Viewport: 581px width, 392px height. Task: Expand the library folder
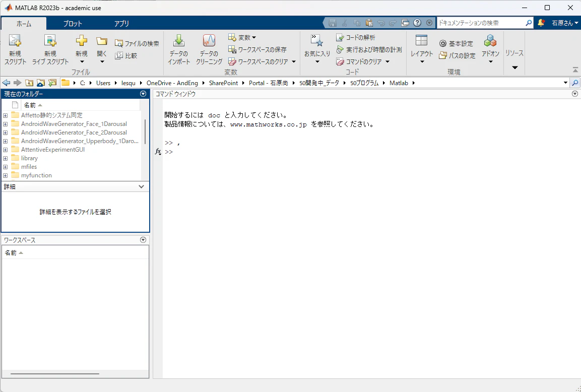point(5,158)
